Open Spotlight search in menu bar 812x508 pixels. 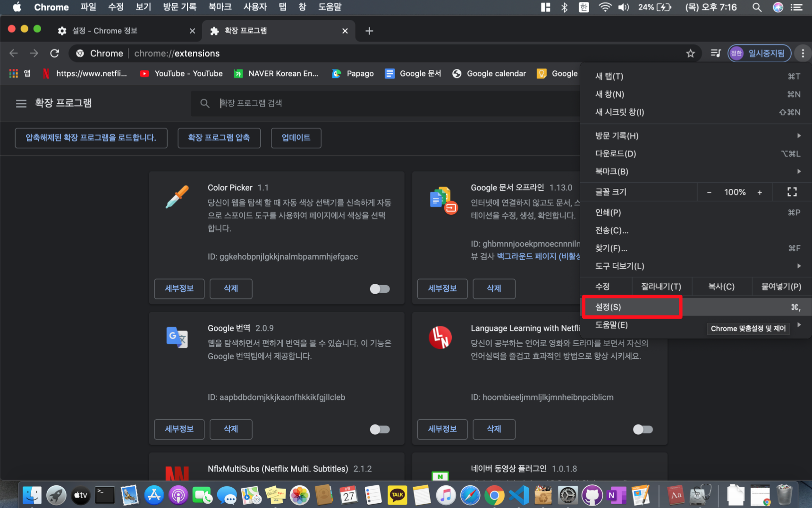tap(757, 7)
